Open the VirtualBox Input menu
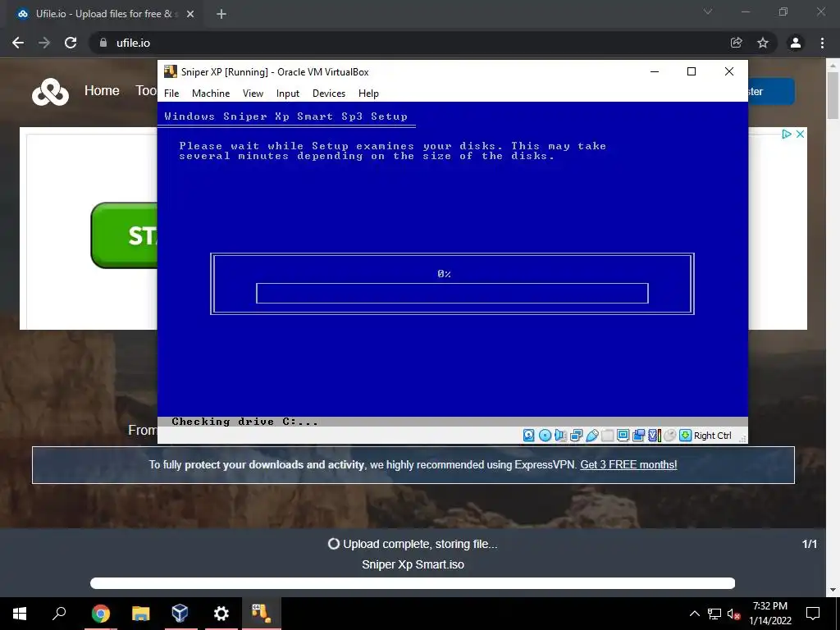Image resolution: width=840 pixels, height=630 pixels. [x=288, y=94]
